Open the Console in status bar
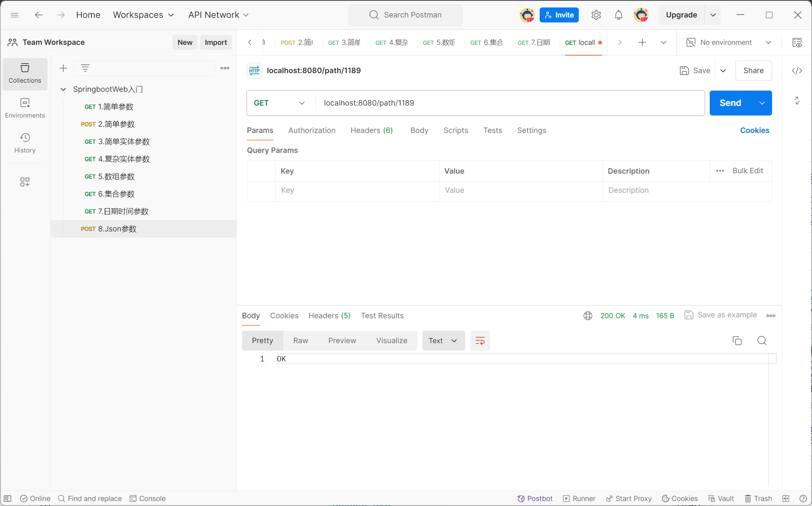Screen dimensions: 812x506 pos(148,499)
